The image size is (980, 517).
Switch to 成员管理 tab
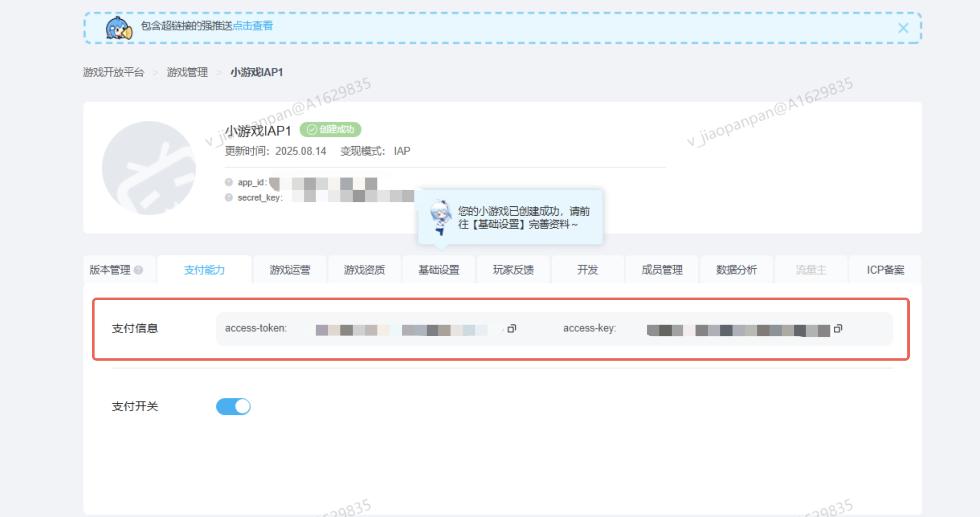[662, 270]
